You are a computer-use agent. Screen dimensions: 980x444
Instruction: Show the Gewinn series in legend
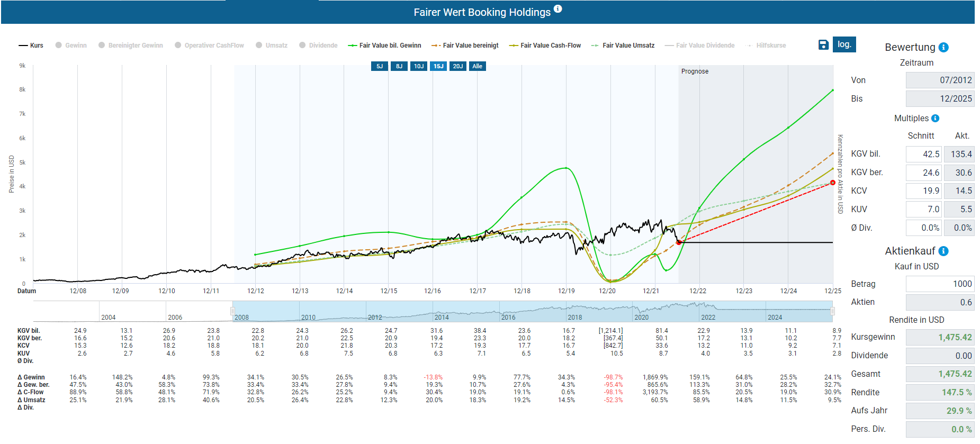(71, 46)
